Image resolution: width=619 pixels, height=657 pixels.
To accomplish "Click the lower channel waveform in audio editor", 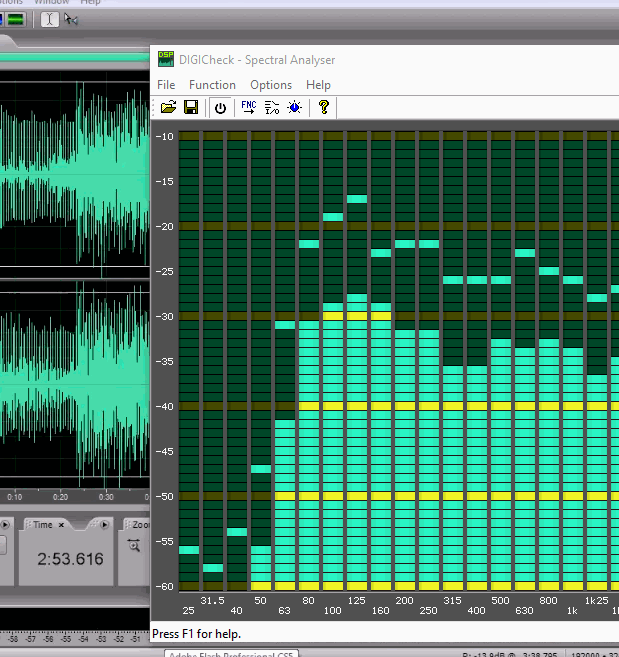I will tap(75, 384).
